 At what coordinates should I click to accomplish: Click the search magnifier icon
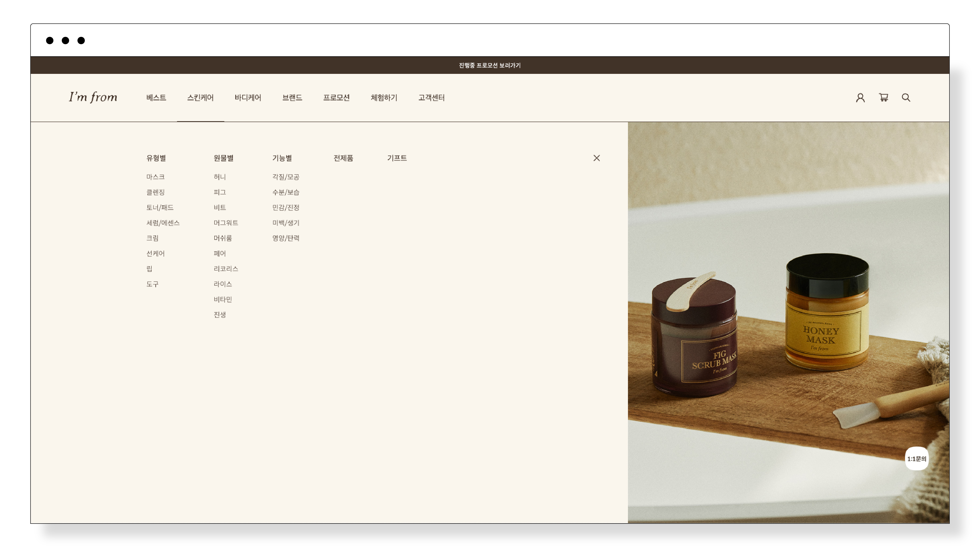point(906,98)
